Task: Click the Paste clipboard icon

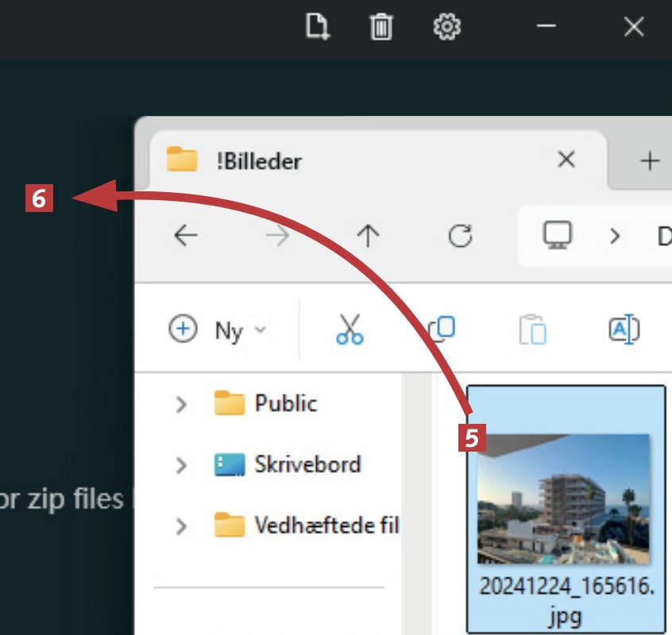Action: pyautogui.click(x=533, y=329)
